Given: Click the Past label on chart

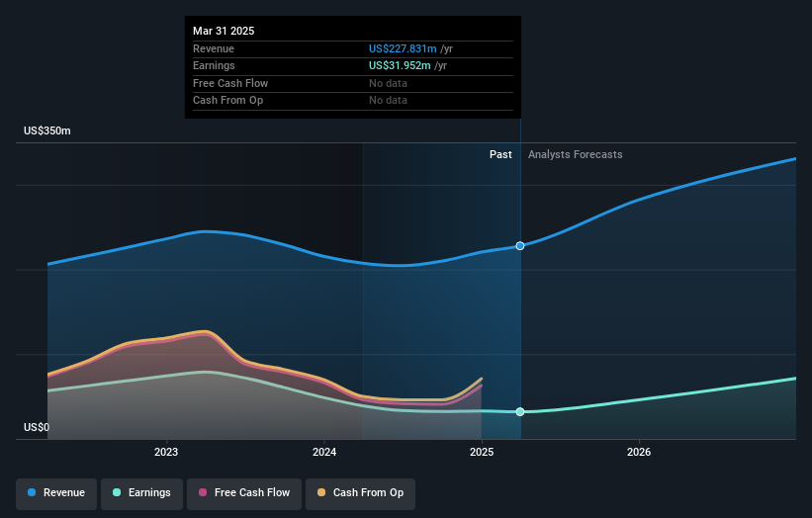Looking at the screenshot, I should point(500,155).
